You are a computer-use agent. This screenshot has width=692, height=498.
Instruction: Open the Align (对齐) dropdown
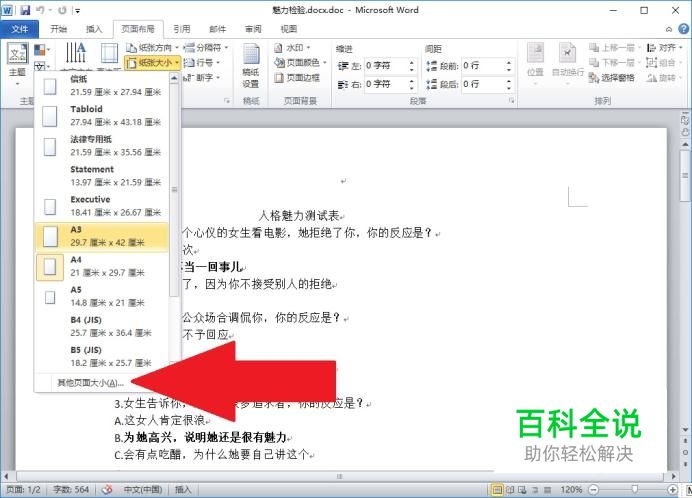[664, 47]
